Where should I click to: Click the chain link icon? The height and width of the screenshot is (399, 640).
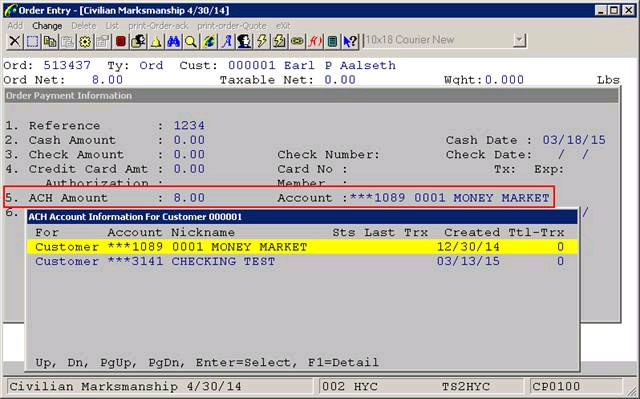tap(297, 41)
